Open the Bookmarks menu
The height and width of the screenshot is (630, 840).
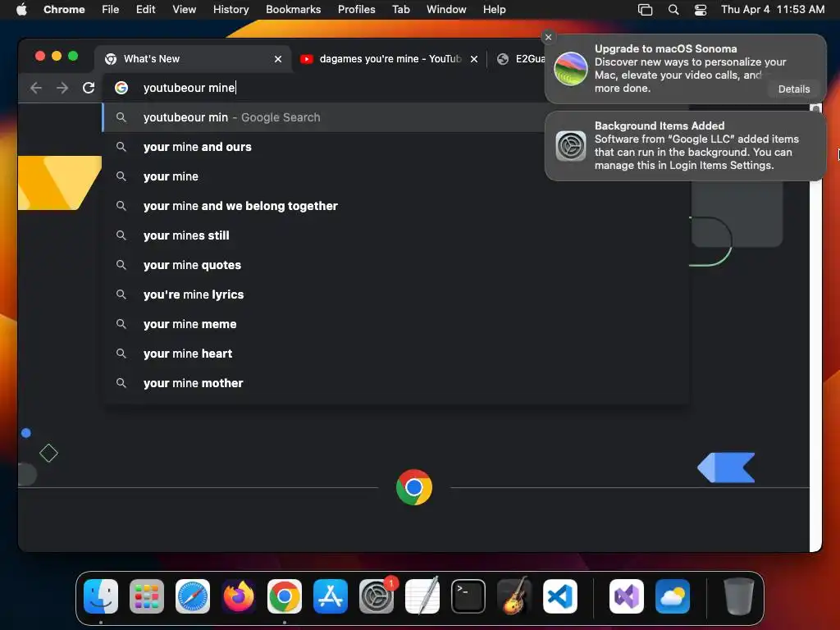click(293, 10)
